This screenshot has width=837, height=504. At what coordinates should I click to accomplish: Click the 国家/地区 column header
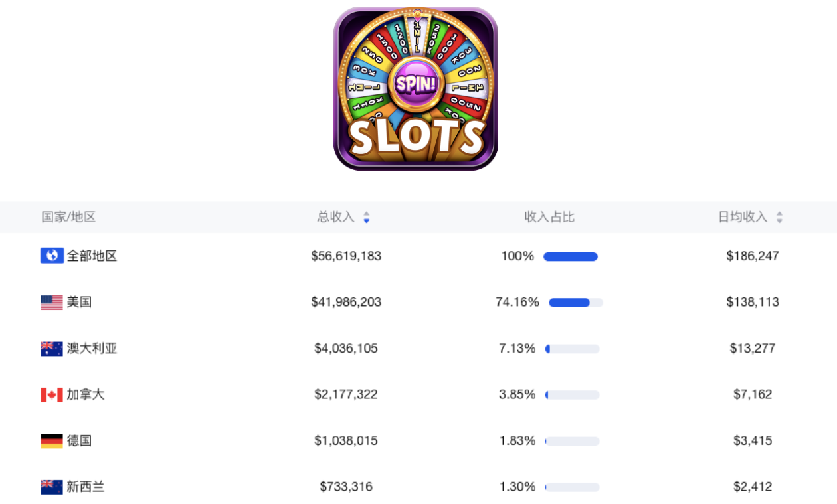point(68,217)
